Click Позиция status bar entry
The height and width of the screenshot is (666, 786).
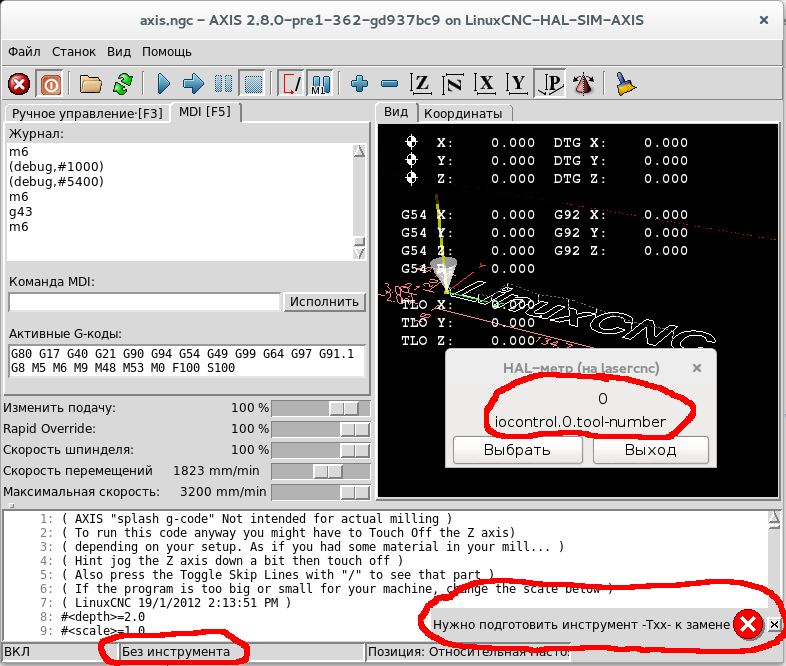(x=468, y=651)
